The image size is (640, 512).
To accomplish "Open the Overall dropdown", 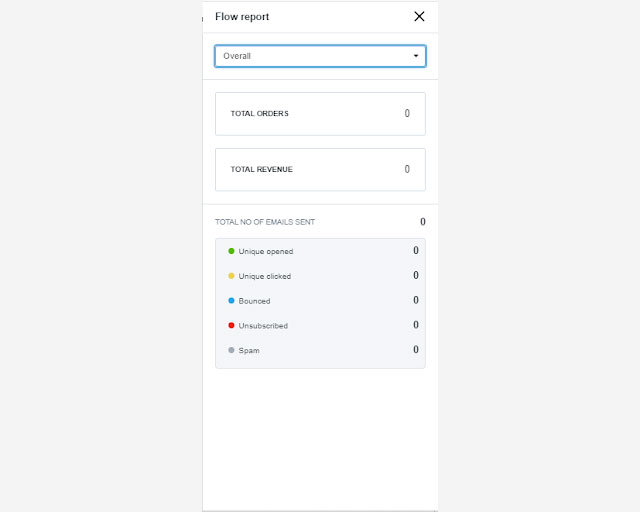I will coord(320,56).
